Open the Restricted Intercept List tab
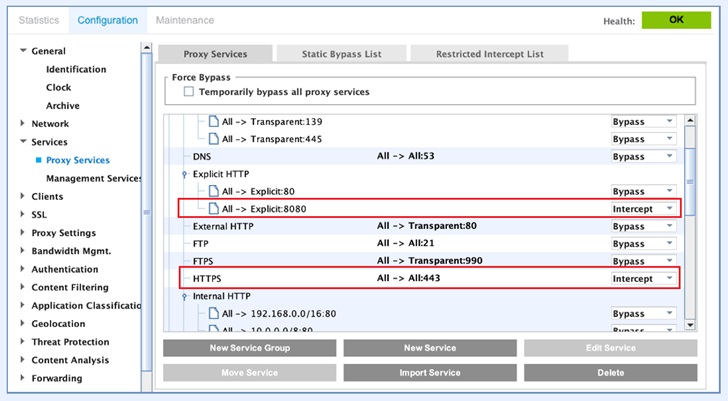Viewport: 728px width, 401px height. click(489, 54)
